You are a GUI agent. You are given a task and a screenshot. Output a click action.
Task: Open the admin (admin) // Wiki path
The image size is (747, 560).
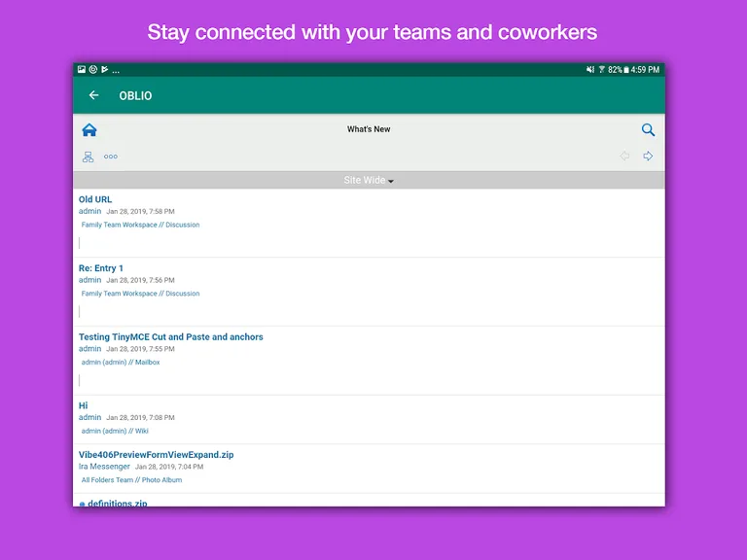pyautogui.click(x=115, y=431)
